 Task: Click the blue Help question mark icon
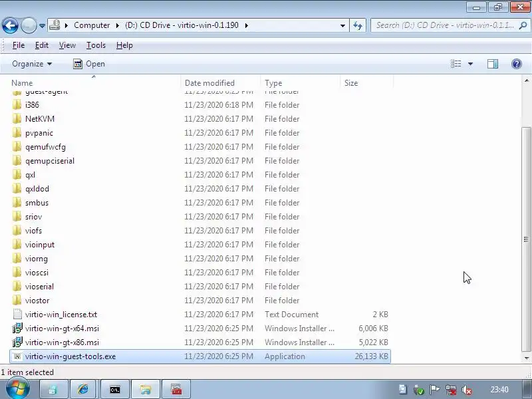coord(517,64)
